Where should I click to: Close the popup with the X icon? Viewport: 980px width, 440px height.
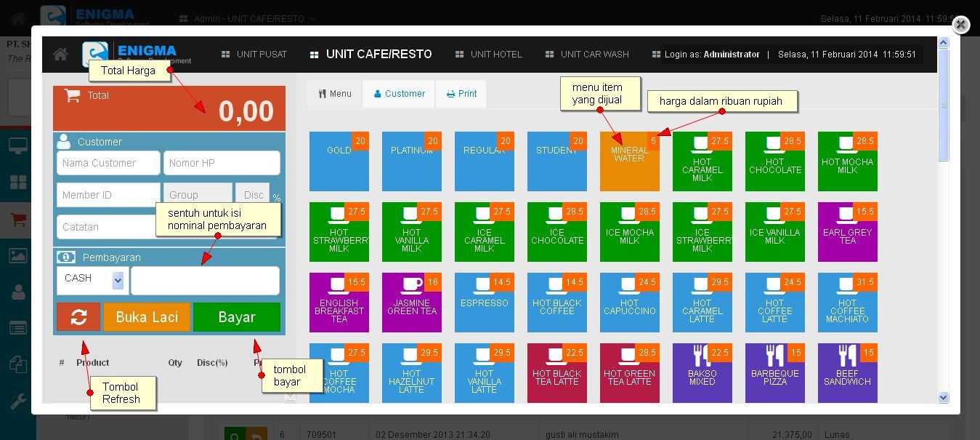[960, 25]
